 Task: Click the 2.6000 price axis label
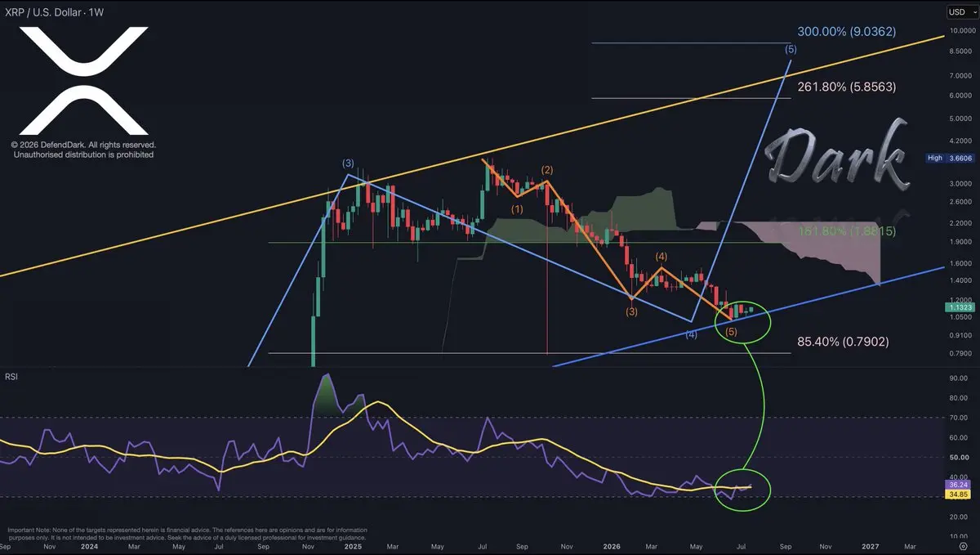click(x=959, y=202)
